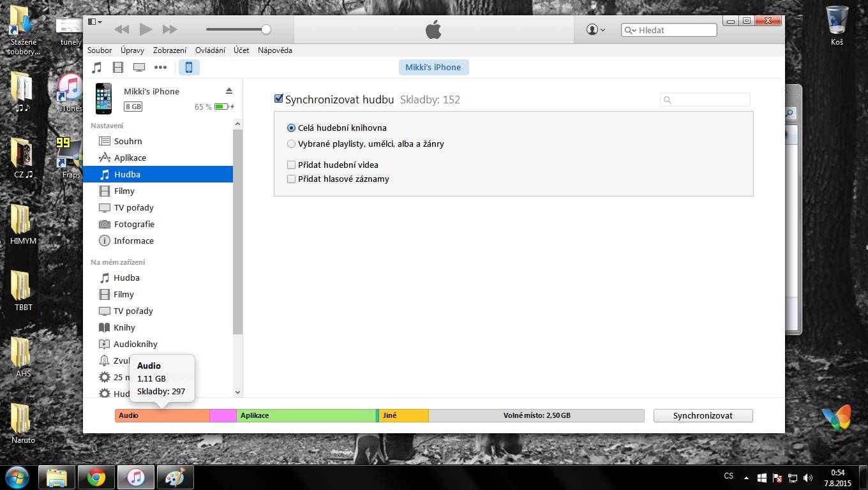Open the account user dropdown
The height and width of the screenshot is (490, 868).
[595, 29]
